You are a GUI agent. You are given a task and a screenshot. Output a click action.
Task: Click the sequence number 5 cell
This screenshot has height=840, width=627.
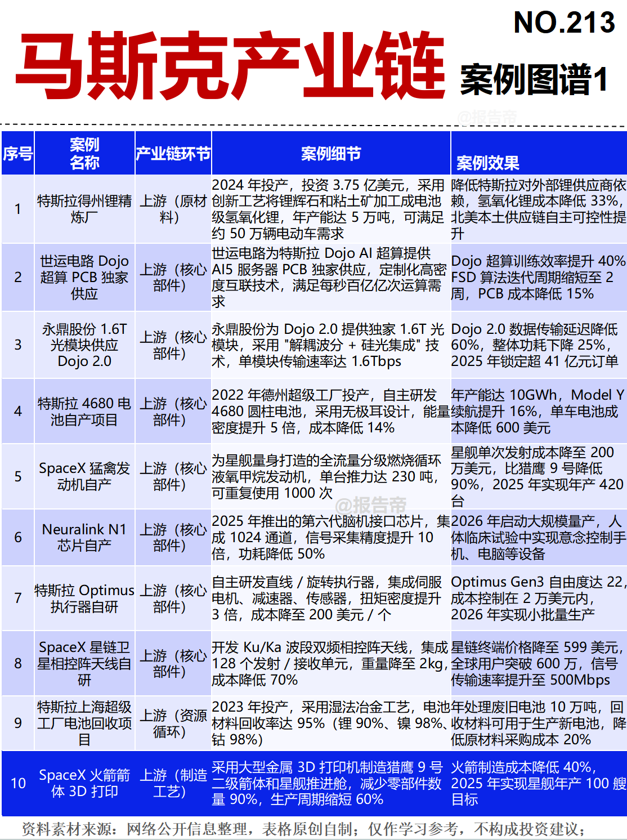[x=17, y=476]
